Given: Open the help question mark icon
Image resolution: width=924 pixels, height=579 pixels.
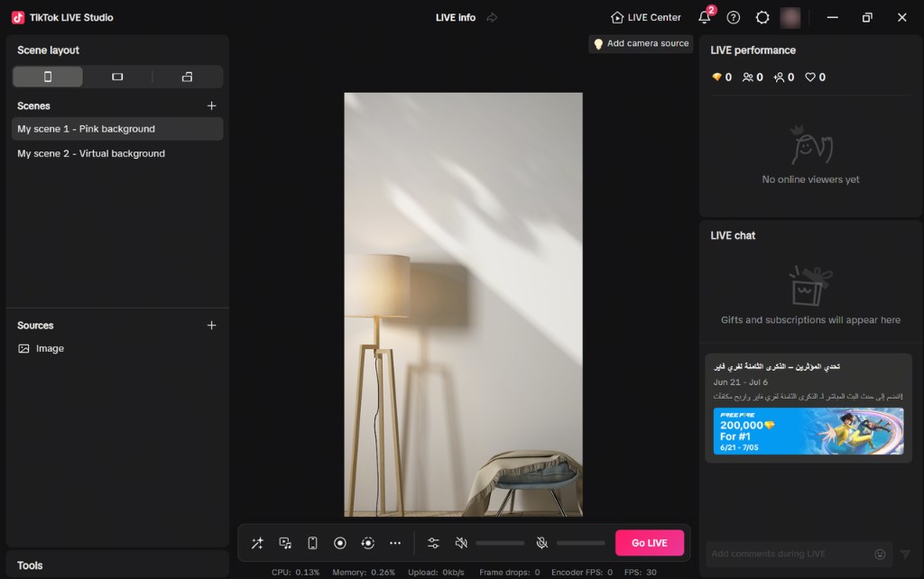Looking at the screenshot, I should [734, 17].
